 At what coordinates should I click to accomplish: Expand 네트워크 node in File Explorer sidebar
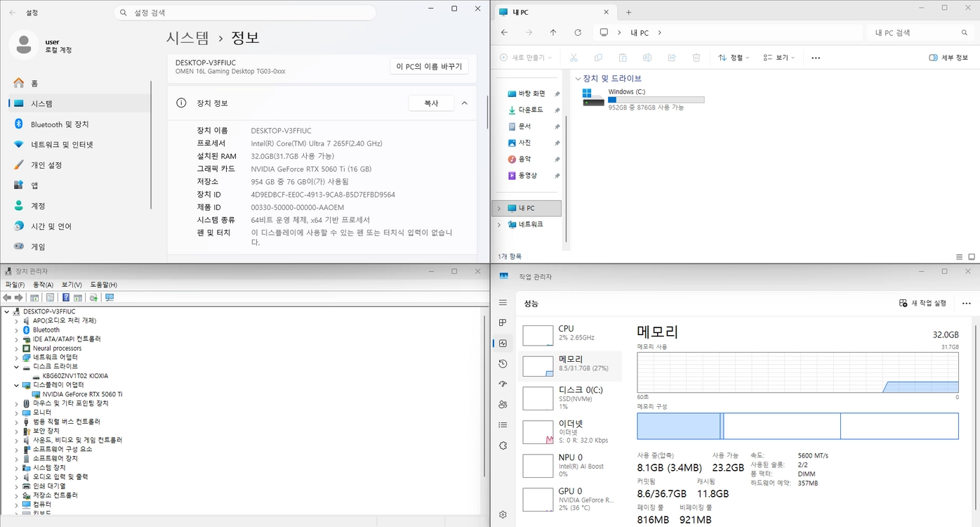499,224
